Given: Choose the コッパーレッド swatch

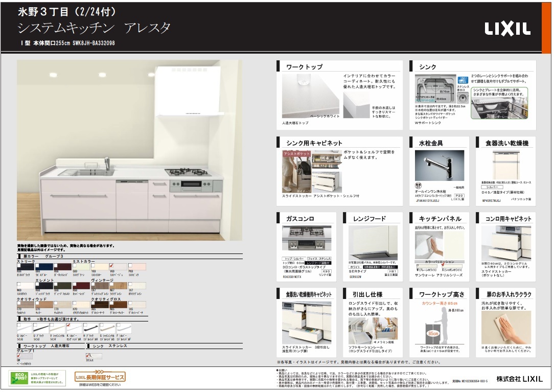Looking at the screenshot, I should pos(82,286).
